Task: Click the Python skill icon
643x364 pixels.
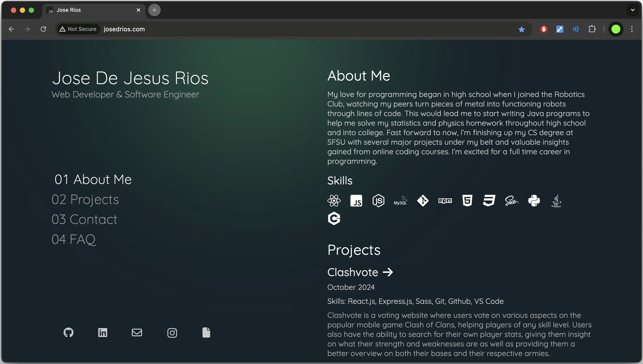Action: point(534,200)
